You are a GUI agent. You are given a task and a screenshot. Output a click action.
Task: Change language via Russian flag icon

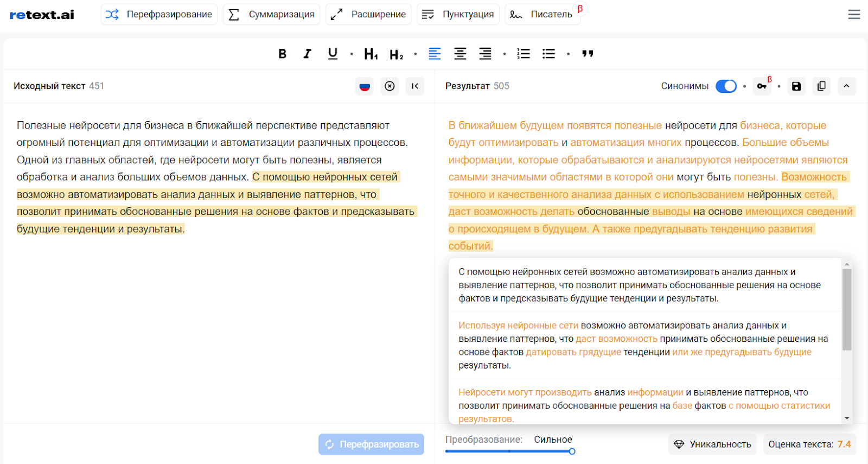click(365, 86)
